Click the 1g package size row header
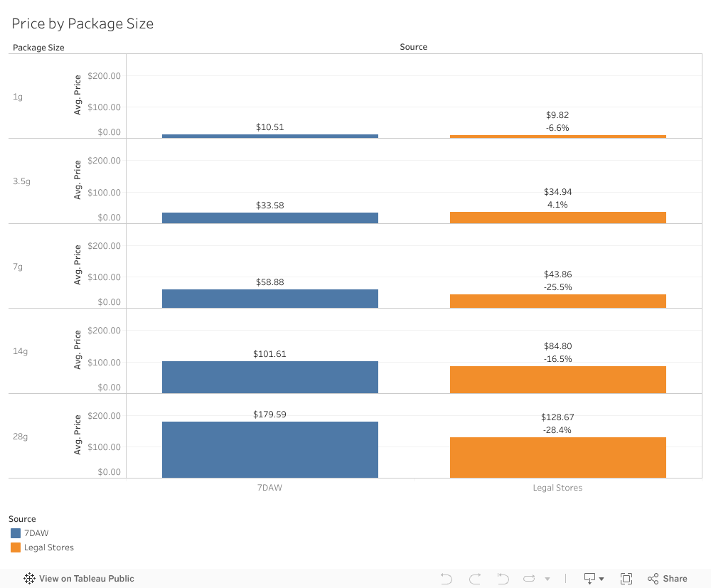The width and height of the screenshot is (711, 588). [18, 97]
